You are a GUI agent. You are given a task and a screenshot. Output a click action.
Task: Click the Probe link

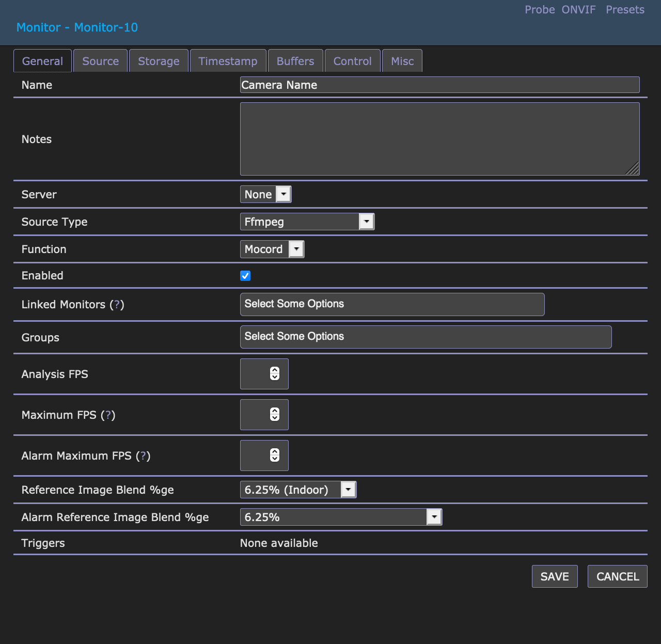[x=540, y=9]
